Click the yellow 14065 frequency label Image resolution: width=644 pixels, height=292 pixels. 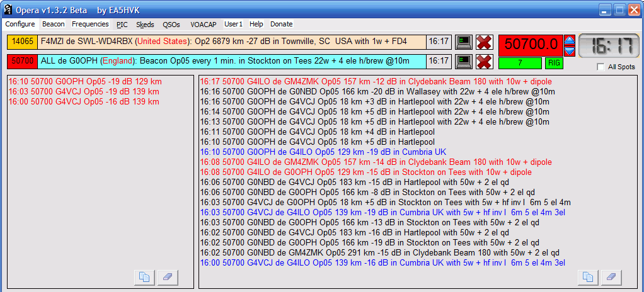tap(22, 42)
